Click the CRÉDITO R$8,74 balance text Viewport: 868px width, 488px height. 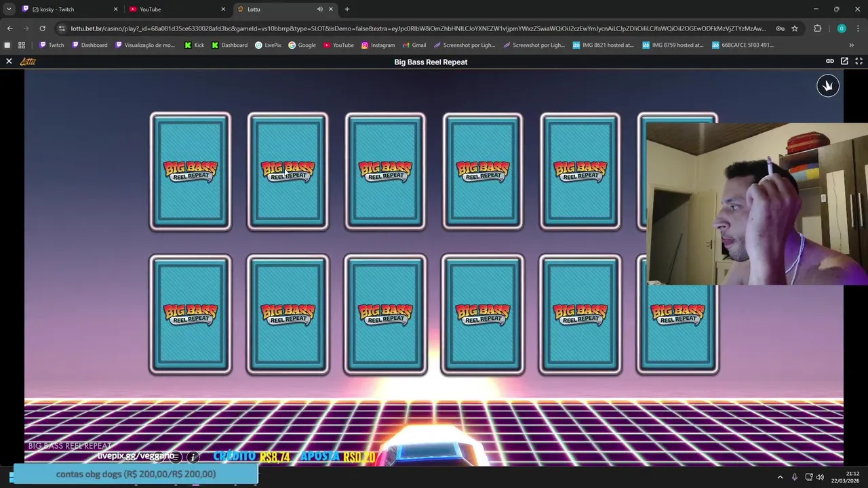(x=252, y=457)
